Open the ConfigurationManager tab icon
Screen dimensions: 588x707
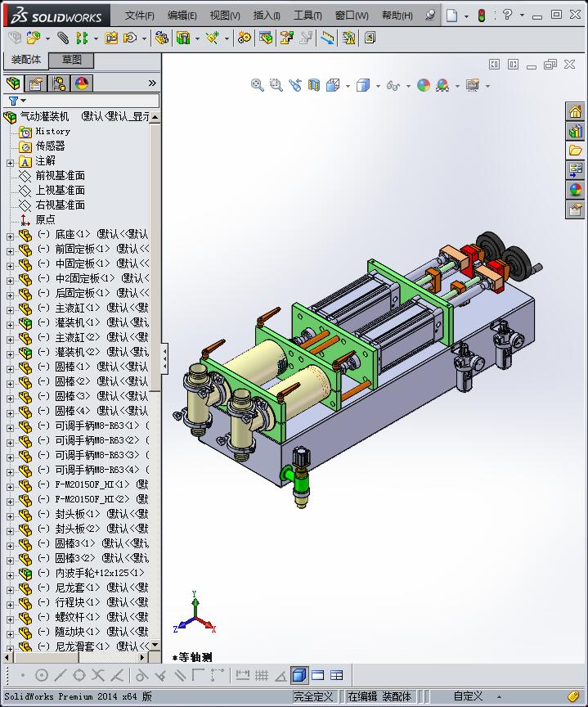(59, 83)
